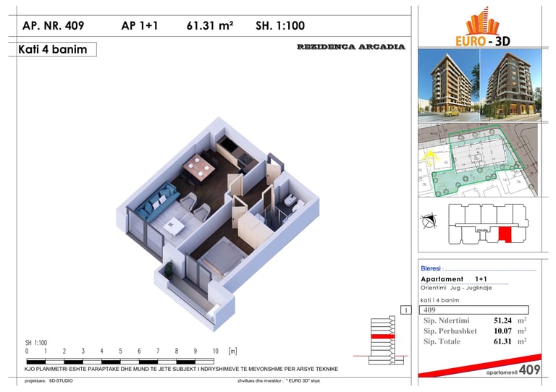Click the 'SH 1:100' label above scale bar
Viewport: 556px width, 392px height.
[x=36, y=343]
